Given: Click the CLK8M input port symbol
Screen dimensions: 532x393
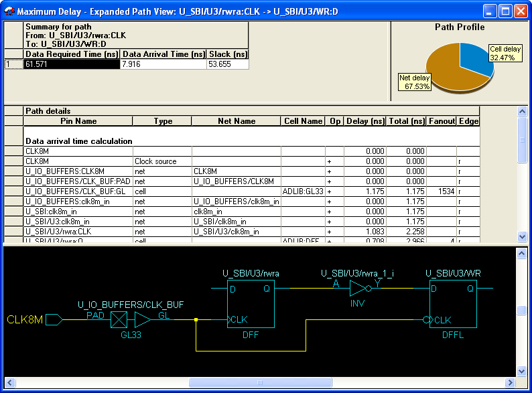Looking at the screenshot, I should [54, 320].
